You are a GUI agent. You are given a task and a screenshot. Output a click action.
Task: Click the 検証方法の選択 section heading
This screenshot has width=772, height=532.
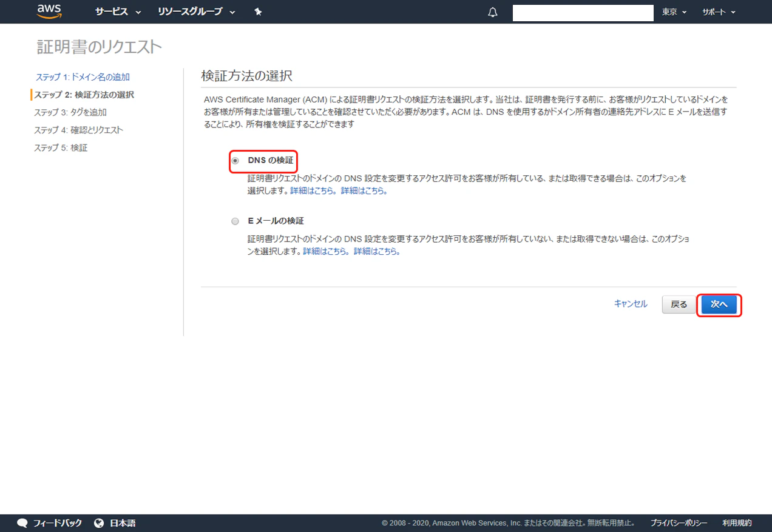click(x=246, y=76)
